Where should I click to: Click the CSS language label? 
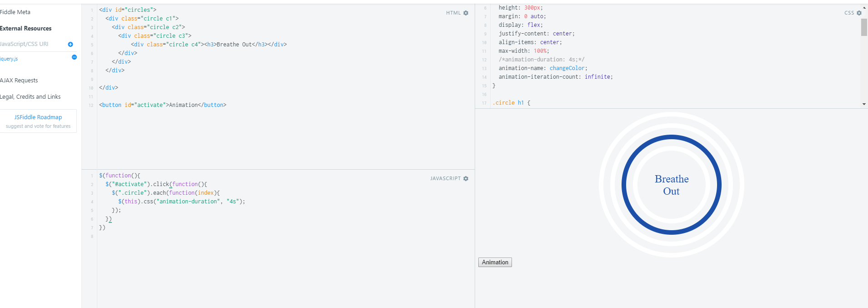click(x=849, y=13)
